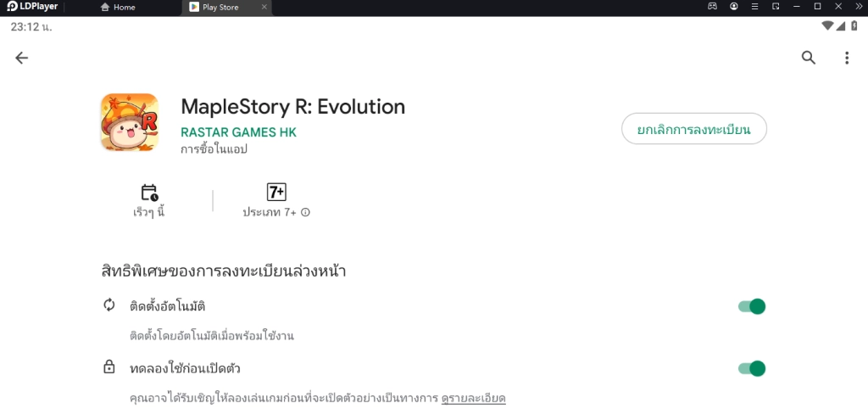The image size is (868, 420).
Task: Open the LDPlayer account icon
Action: click(734, 7)
